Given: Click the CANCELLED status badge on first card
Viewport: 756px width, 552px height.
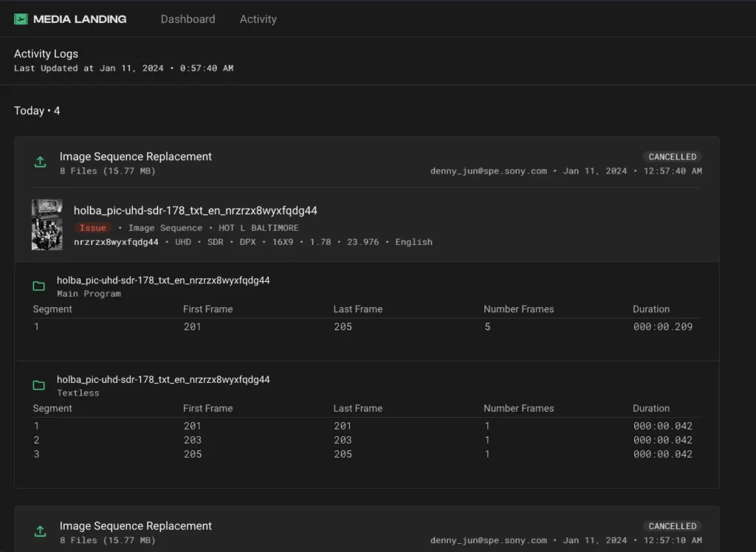Looking at the screenshot, I should [x=672, y=156].
